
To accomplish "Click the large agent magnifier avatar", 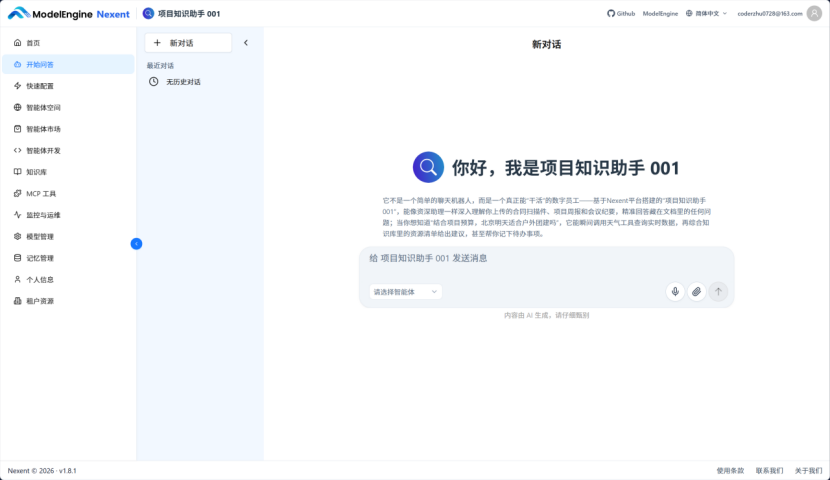I will [428, 167].
